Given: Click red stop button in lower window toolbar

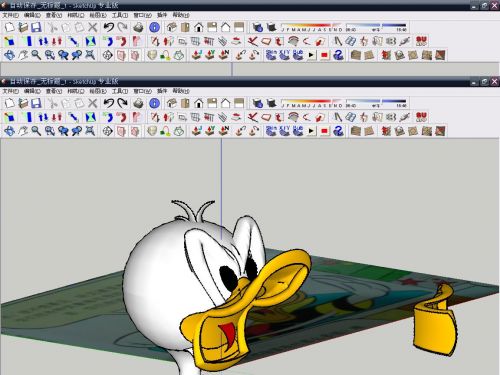Looking at the screenshot, I should click(x=324, y=131).
